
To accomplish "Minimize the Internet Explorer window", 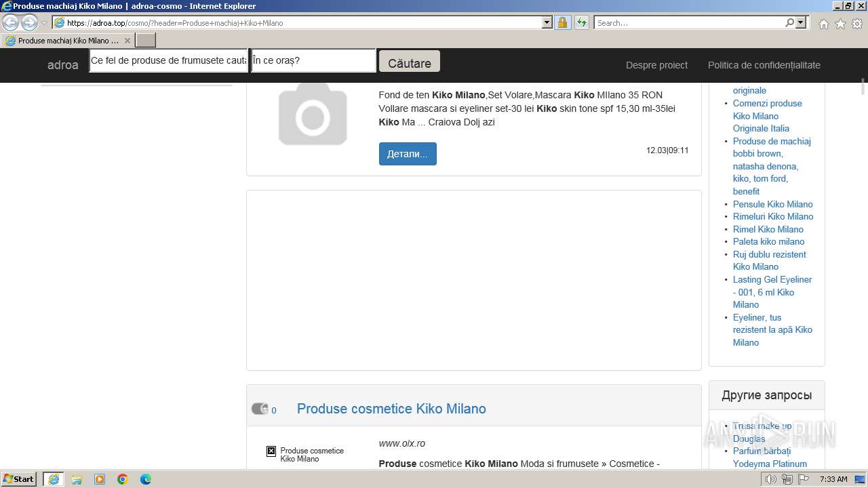I will click(x=836, y=5).
